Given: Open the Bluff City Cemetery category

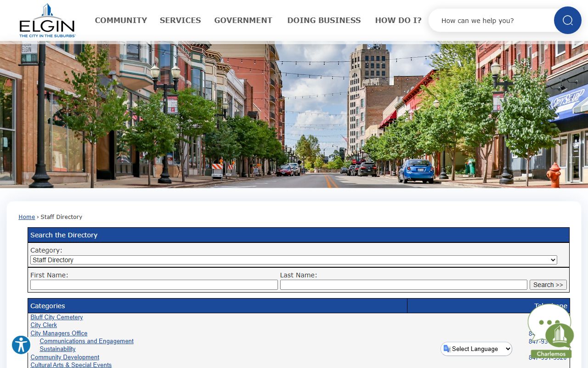Looking at the screenshot, I should (x=57, y=317).
